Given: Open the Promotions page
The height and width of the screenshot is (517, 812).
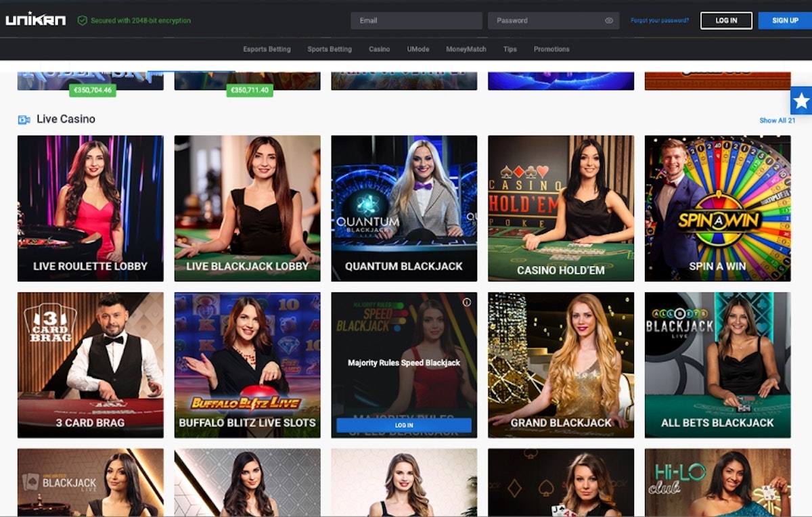Looking at the screenshot, I should (x=551, y=49).
